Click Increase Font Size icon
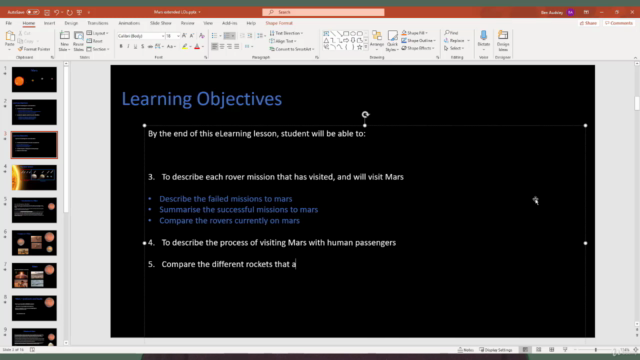This screenshot has height=360, width=640. click(x=184, y=36)
